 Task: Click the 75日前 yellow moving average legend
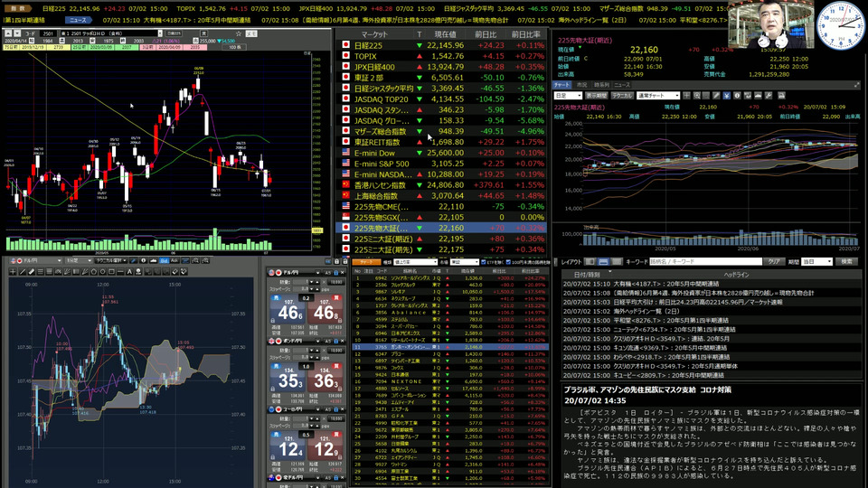(11, 47)
